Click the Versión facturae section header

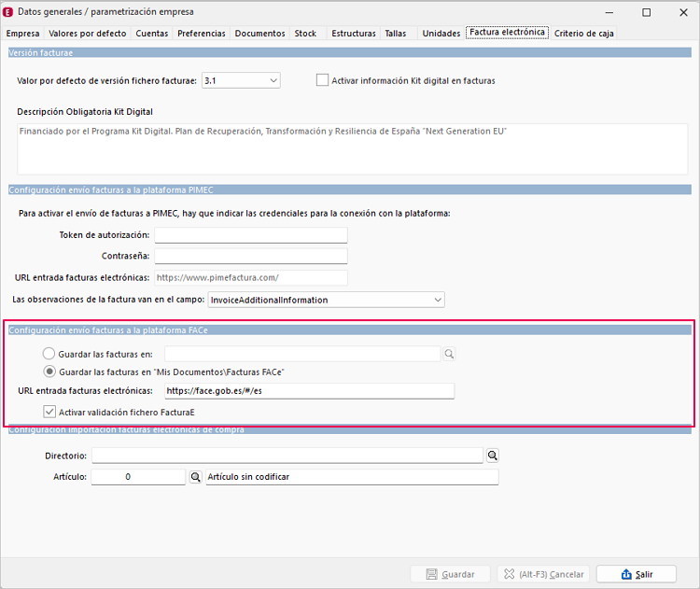[350, 52]
